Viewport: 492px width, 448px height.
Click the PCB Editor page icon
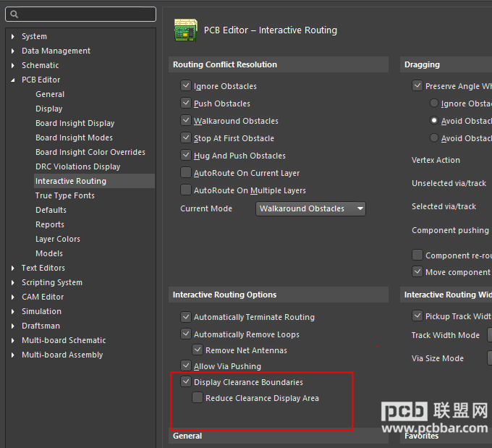(x=185, y=30)
